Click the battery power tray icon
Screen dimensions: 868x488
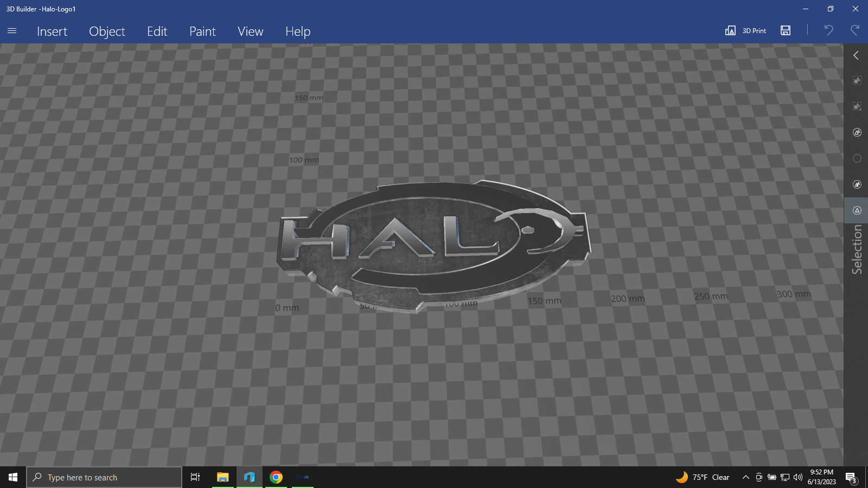tap(772, 477)
